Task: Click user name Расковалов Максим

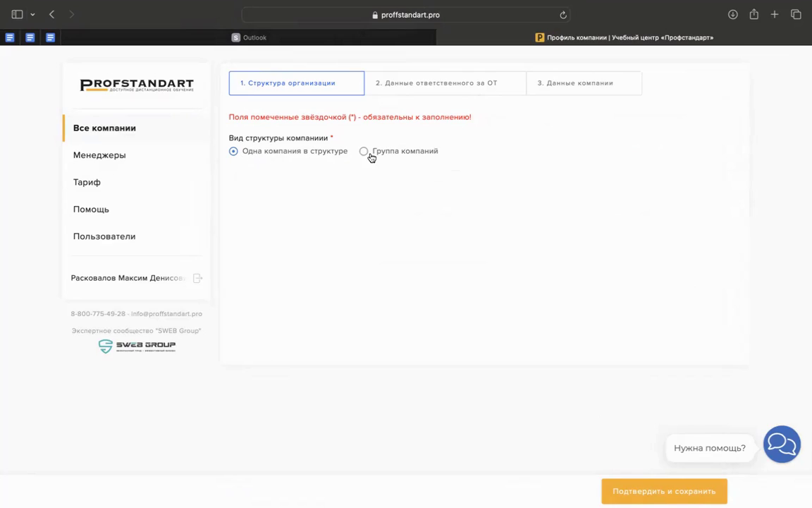Action: (x=128, y=279)
